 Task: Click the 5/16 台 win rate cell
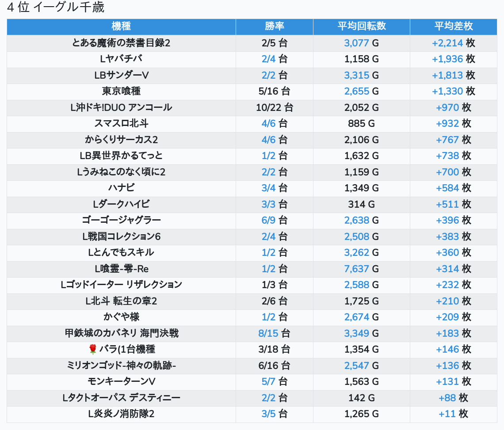tap(274, 91)
